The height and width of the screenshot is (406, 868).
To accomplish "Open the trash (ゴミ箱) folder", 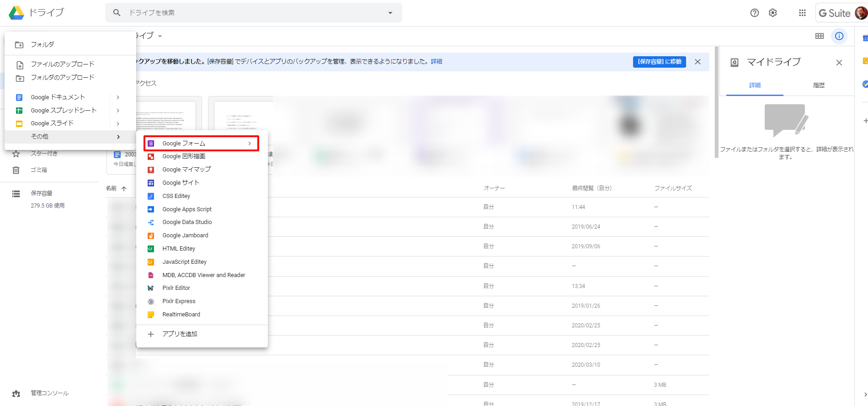I will click(x=39, y=170).
